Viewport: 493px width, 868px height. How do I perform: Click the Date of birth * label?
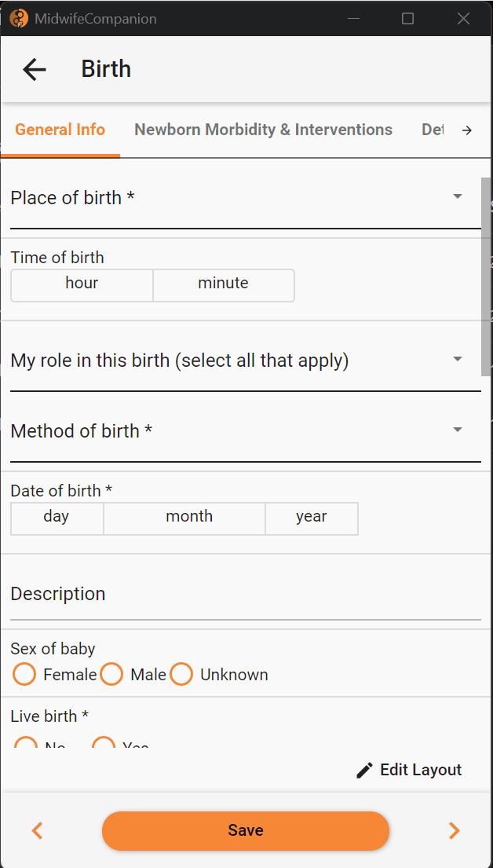(61, 490)
